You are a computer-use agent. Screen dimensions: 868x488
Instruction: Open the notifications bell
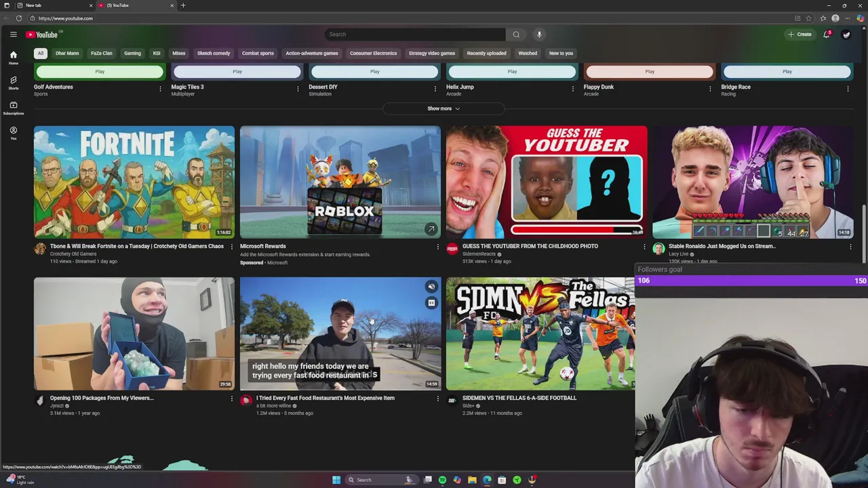[827, 35]
